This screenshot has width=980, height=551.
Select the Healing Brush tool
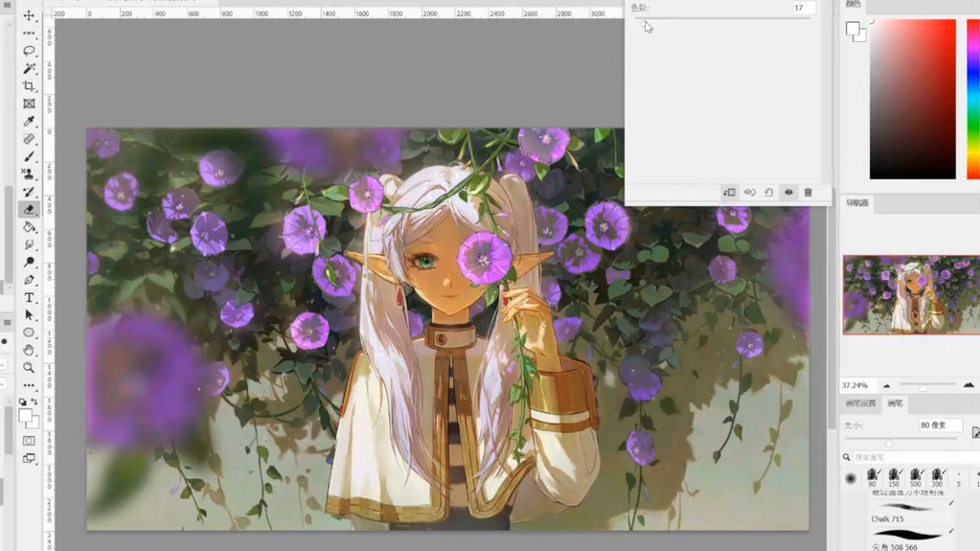(x=29, y=139)
